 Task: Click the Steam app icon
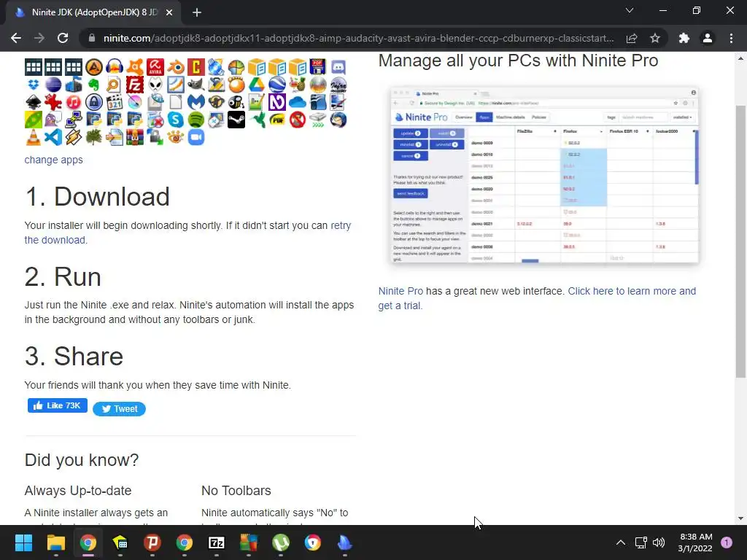[236, 120]
